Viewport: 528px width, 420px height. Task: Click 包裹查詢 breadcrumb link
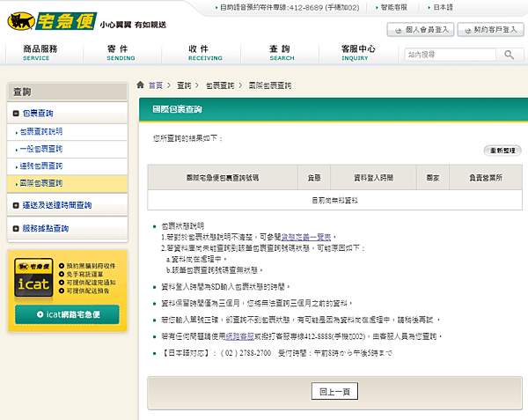point(220,85)
